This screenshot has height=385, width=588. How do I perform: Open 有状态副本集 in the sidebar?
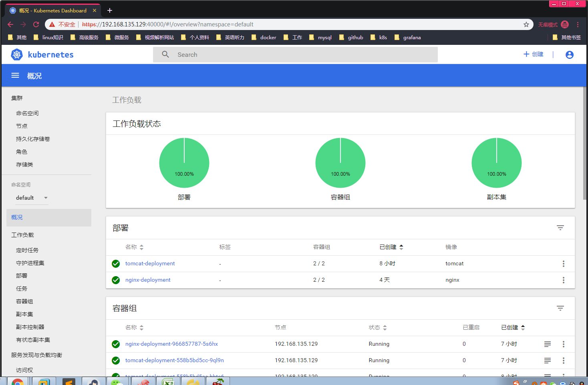(x=33, y=340)
